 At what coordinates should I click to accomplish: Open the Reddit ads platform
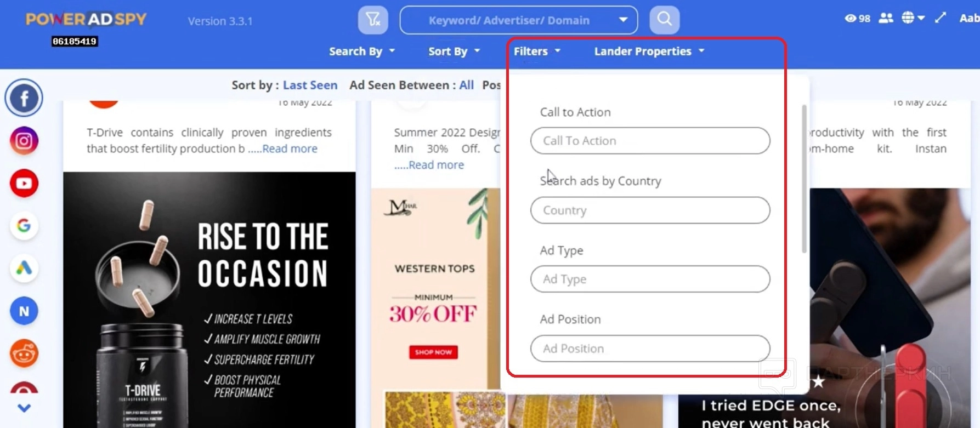tap(24, 353)
